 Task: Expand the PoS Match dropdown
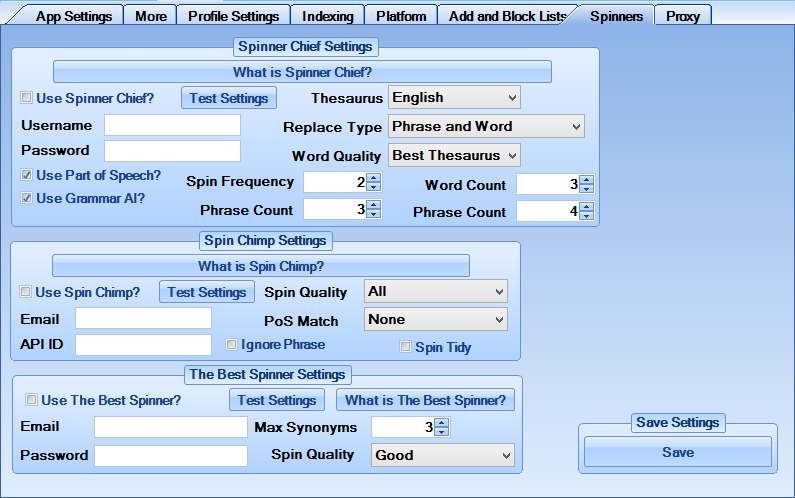tap(436, 319)
